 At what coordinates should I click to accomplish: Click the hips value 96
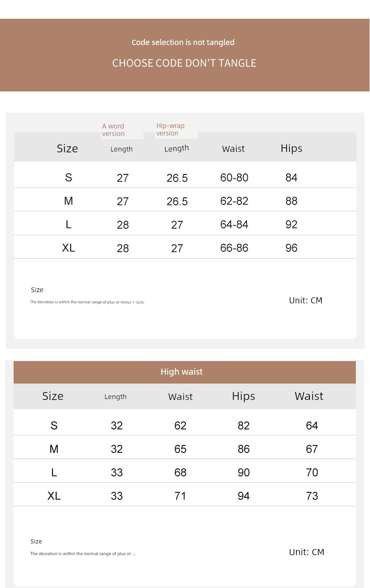(291, 248)
